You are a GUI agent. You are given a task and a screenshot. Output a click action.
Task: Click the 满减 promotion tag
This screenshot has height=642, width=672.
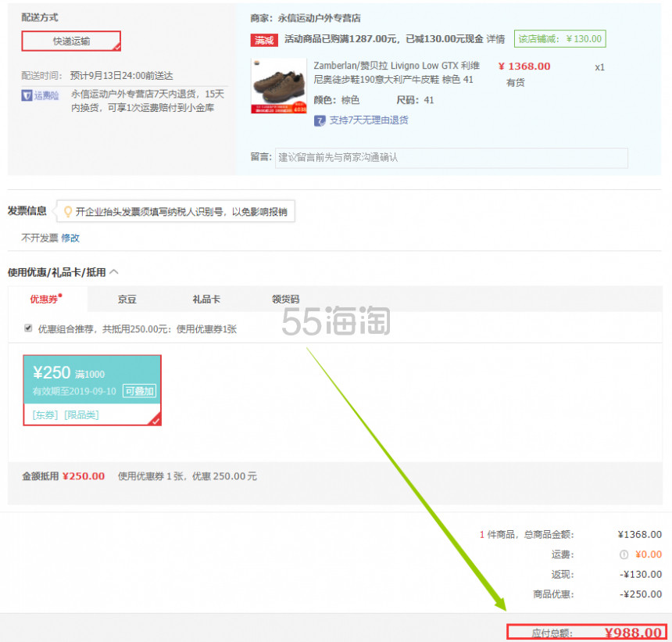[x=264, y=40]
